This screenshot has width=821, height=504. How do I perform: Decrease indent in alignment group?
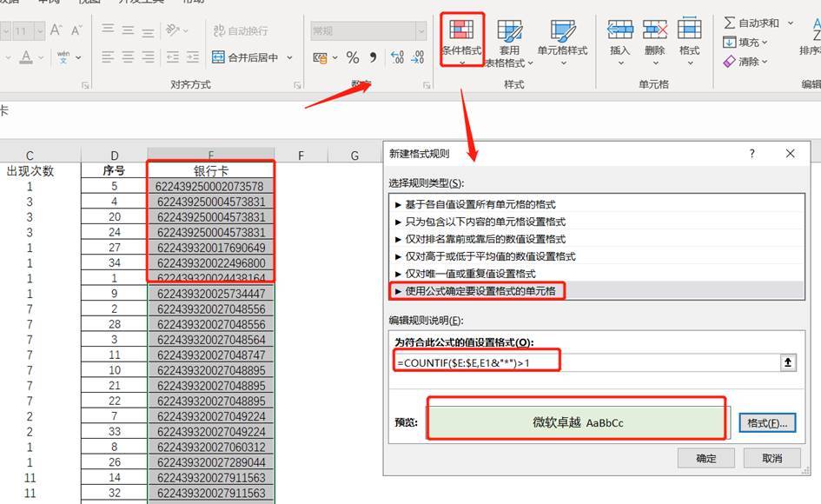[x=173, y=56]
